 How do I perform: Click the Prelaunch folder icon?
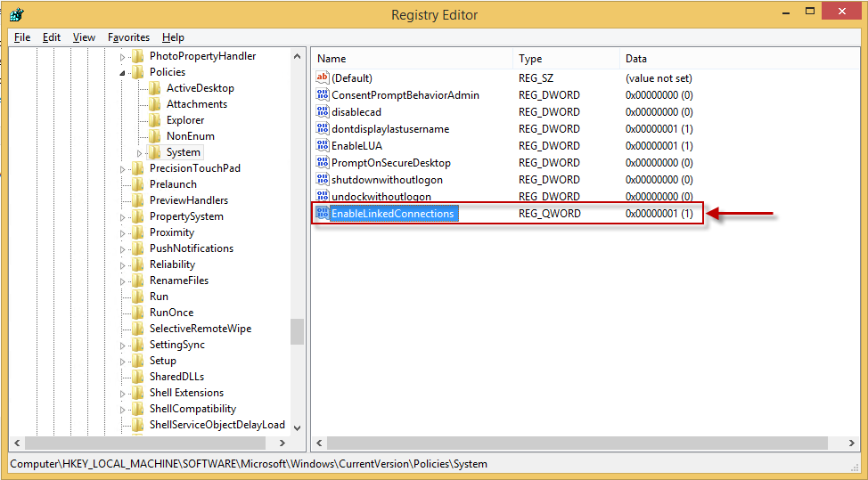(x=137, y=184)
